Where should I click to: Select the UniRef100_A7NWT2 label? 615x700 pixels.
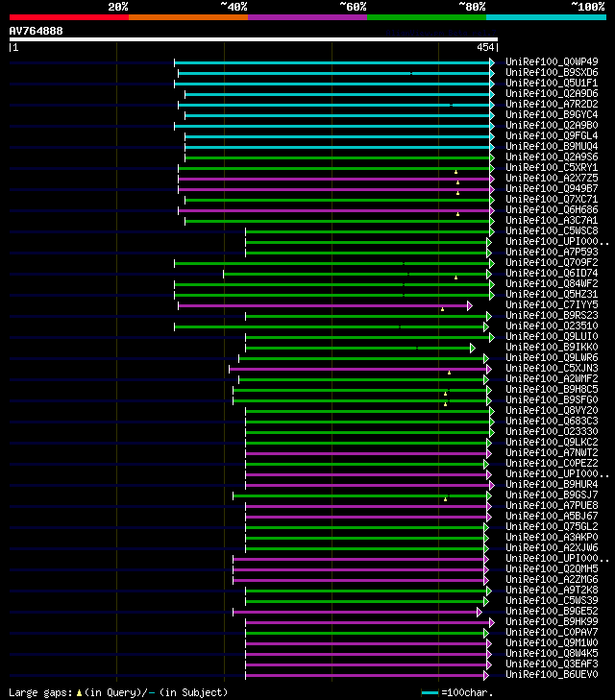click(552, 452)
